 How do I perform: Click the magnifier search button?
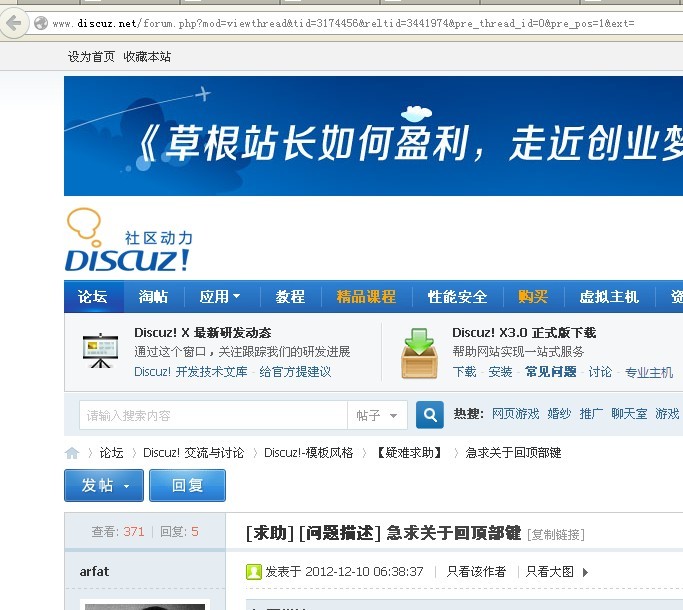(429, 414)
